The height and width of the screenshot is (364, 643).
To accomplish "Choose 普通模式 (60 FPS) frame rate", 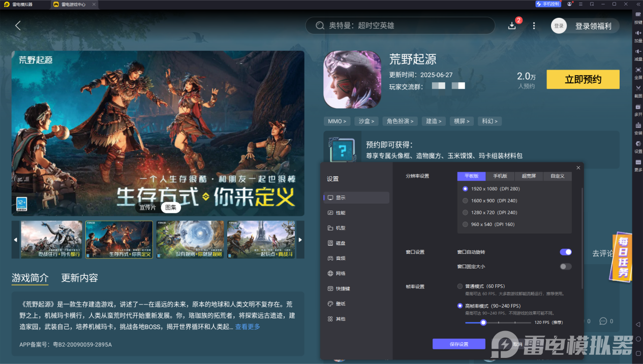I will [481, 286].
